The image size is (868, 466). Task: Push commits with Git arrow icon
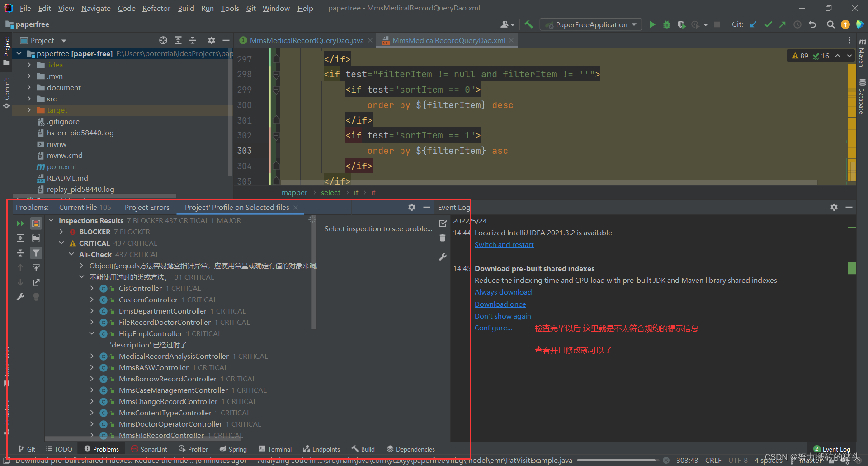point(783,24)
